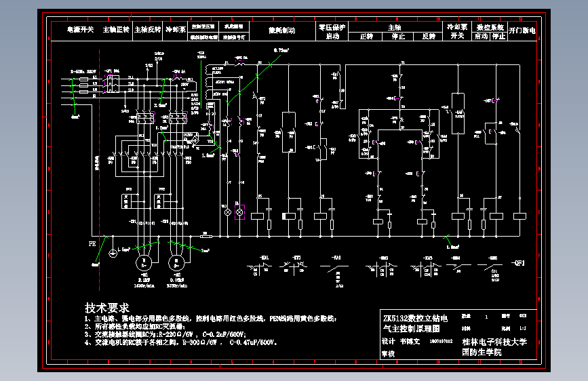The image size is (588, 381).
Task: Click the 设计 label in title block
Action: click(x=388, y=341)
